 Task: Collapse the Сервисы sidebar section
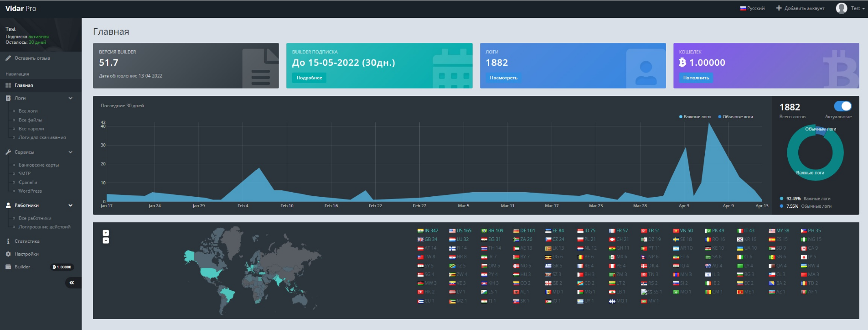(x=70, y=152)
